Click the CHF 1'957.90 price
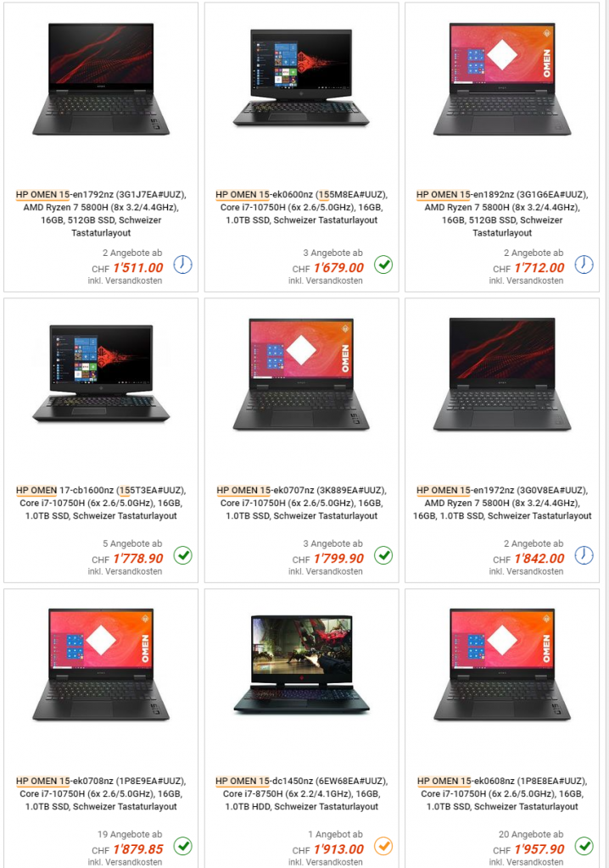The image size is (609, 868). 528,849
